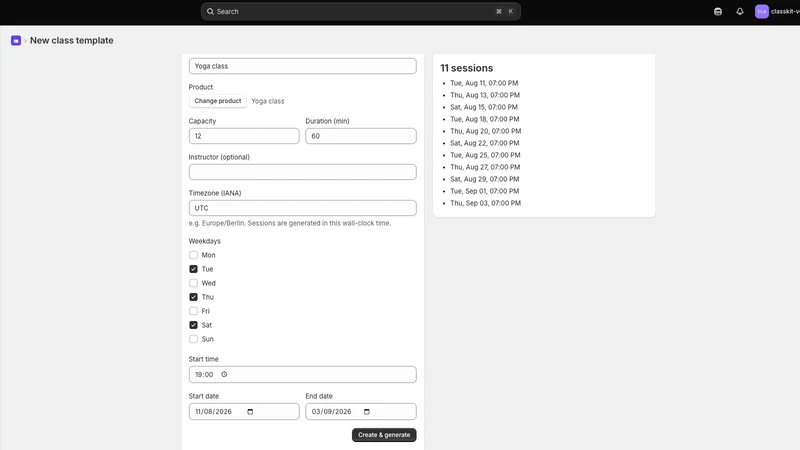The image size is (800, 450).
Task: Click the storefront icon in top bar
Action: tap(718, 11)
